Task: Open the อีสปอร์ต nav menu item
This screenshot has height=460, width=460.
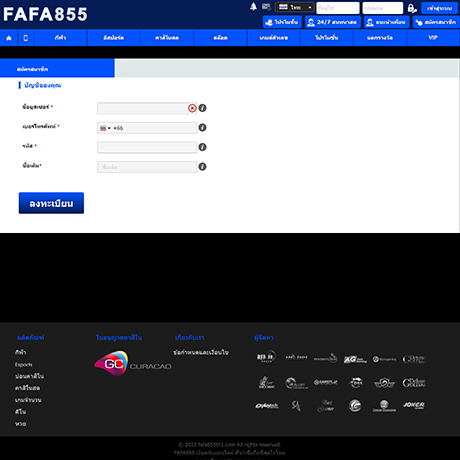Action: coord(114,38)
